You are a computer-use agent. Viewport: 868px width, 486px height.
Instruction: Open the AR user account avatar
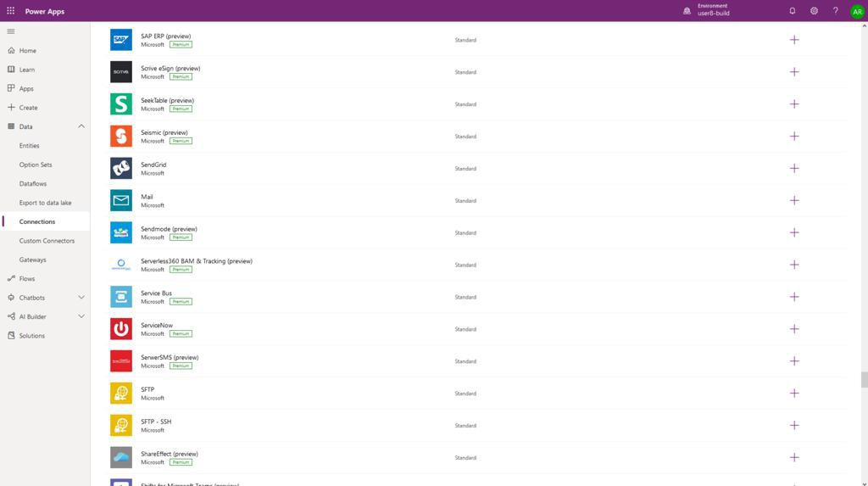pyautogui.click(x=857, y=11)
